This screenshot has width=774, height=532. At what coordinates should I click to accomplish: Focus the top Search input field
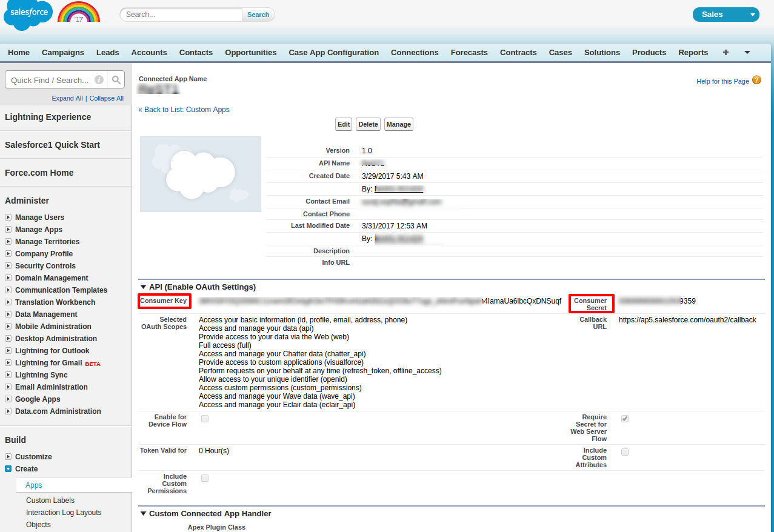[182, 15]
